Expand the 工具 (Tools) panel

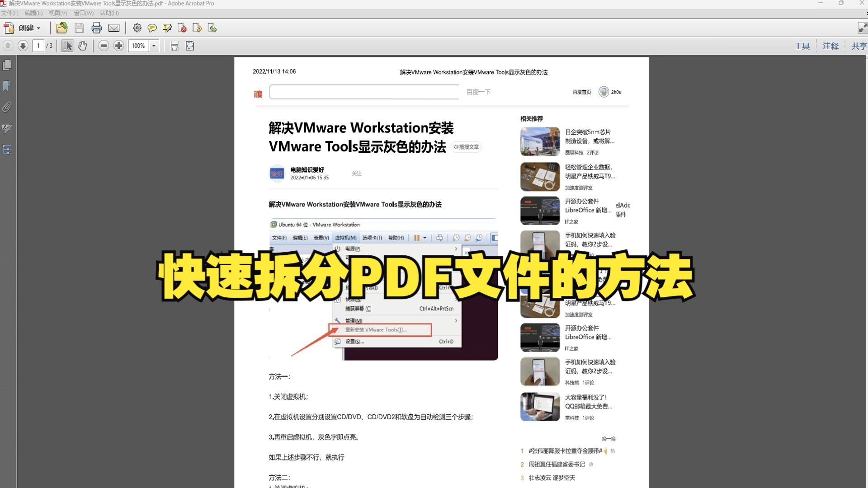pos(801,45)
